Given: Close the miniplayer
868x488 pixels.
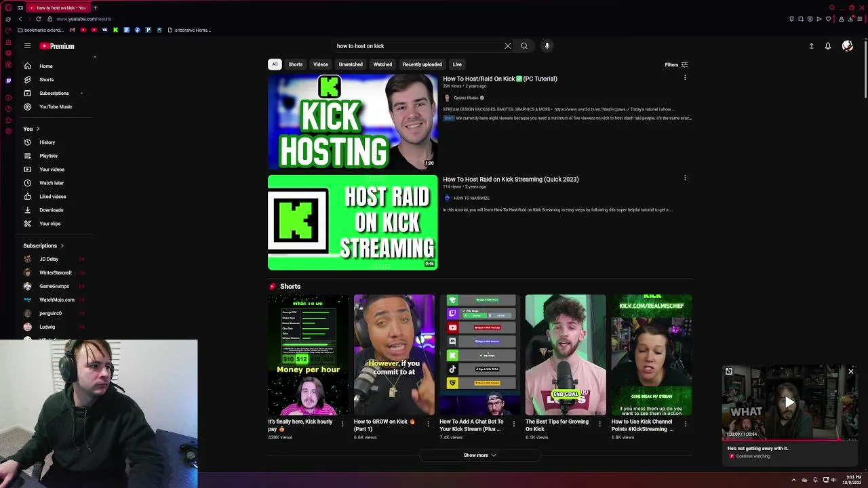Looking at the screenshot, I should point(851,371).
